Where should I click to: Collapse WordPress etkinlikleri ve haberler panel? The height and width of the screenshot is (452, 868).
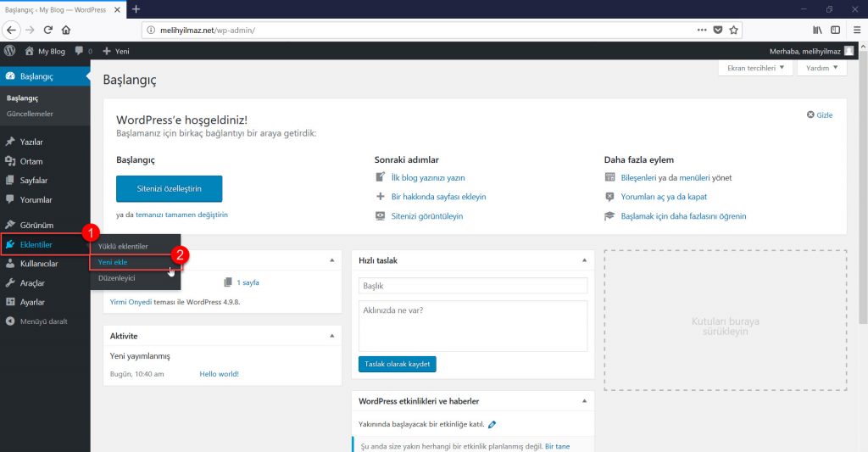(584, 401)
